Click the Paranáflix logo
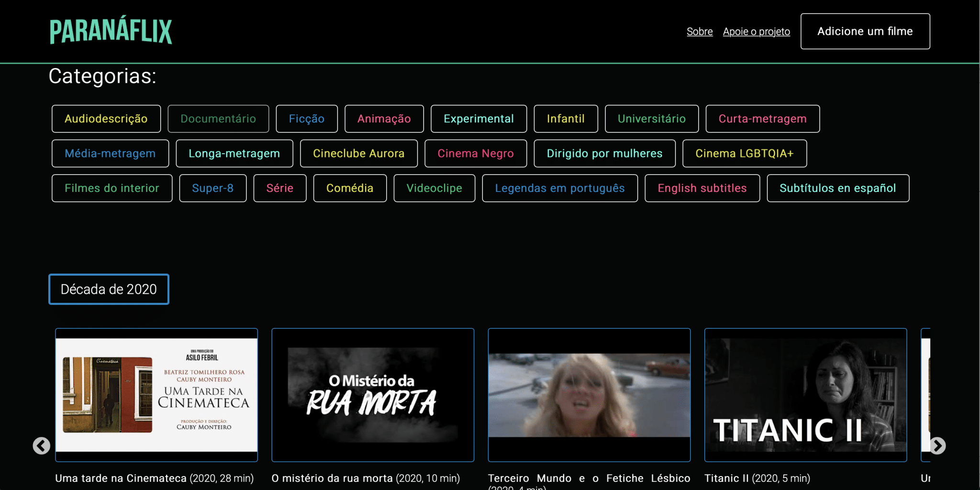The height and width of the screenshot is (490, 980). (111, 31)
